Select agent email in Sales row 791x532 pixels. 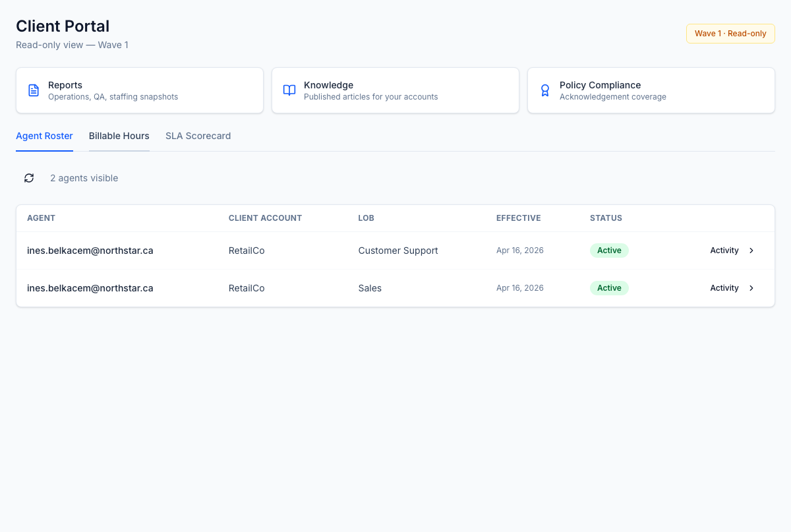click(x=90, y=288)
